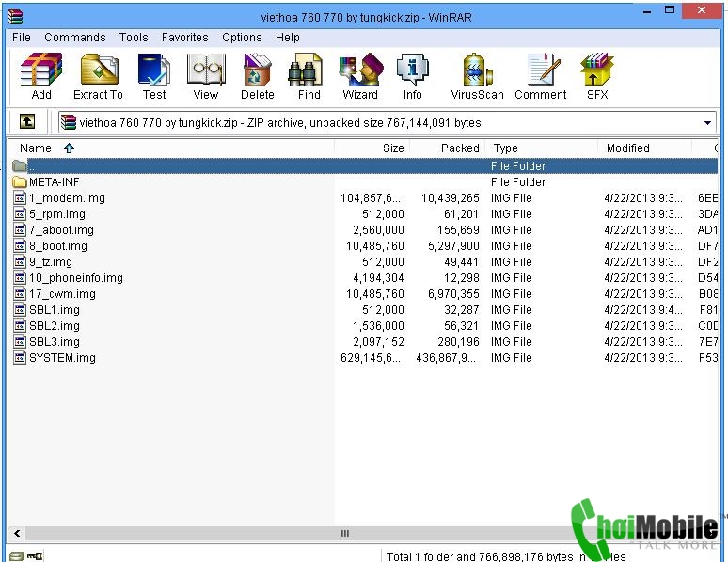Screen dimensions: 728x562
Task: Select the 8_boot.img file icon
Action: tap(20, 246)
